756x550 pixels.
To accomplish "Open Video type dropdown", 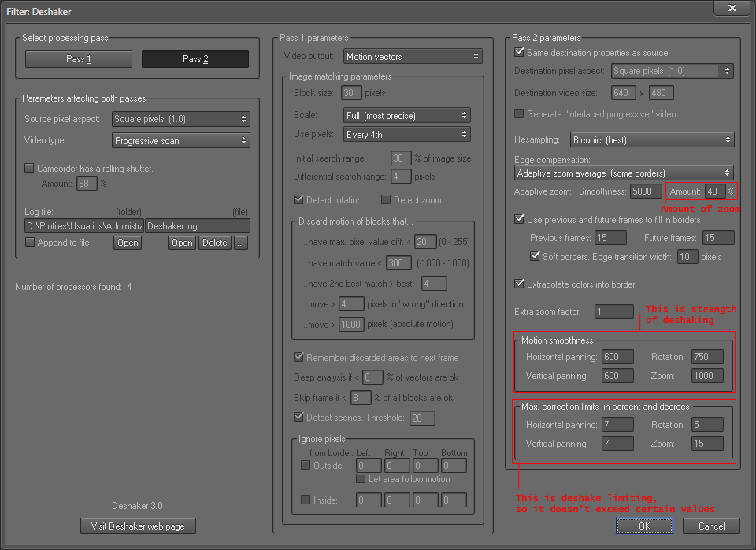I will coord(181,140).
